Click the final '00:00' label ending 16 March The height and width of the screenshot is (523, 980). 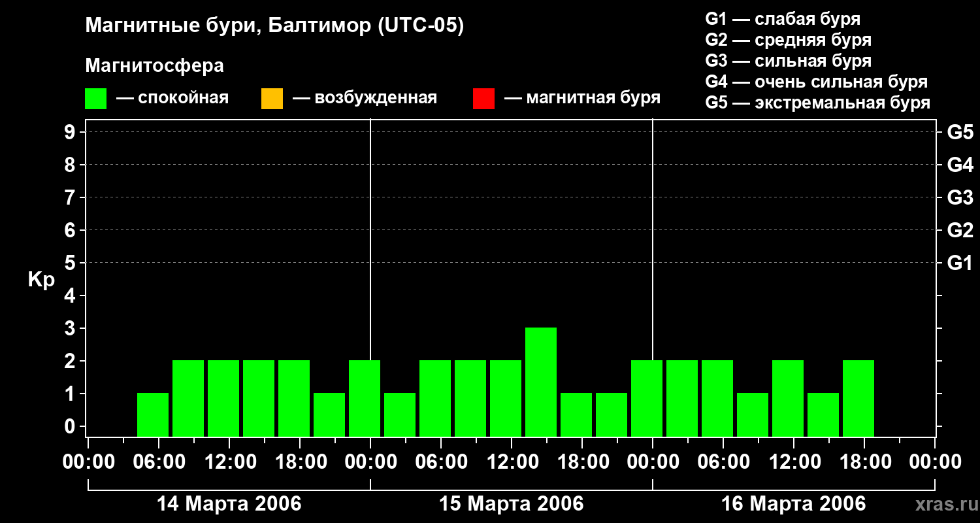[x=935, y=462]
